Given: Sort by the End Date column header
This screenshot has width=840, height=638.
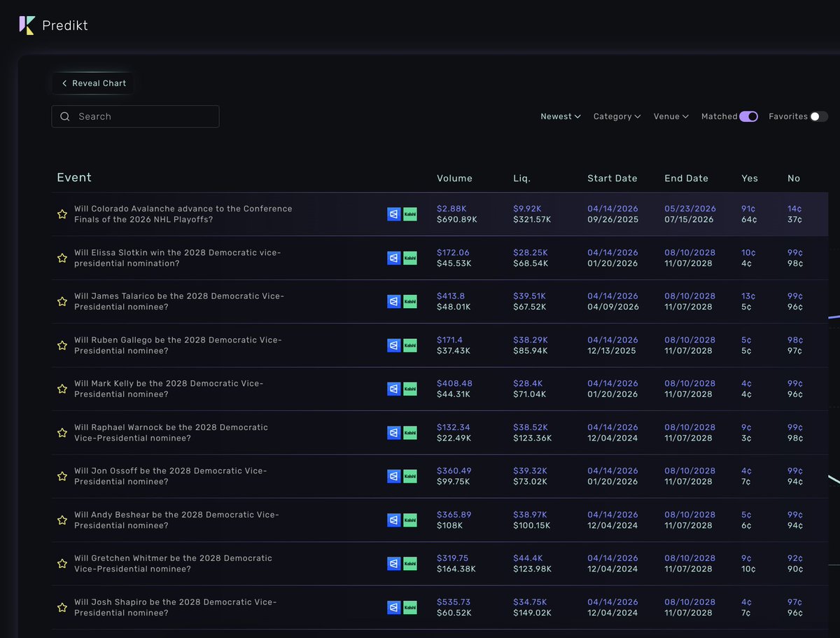Looking at the screenshot, I should pyautogui.click(x=687, y=179).
